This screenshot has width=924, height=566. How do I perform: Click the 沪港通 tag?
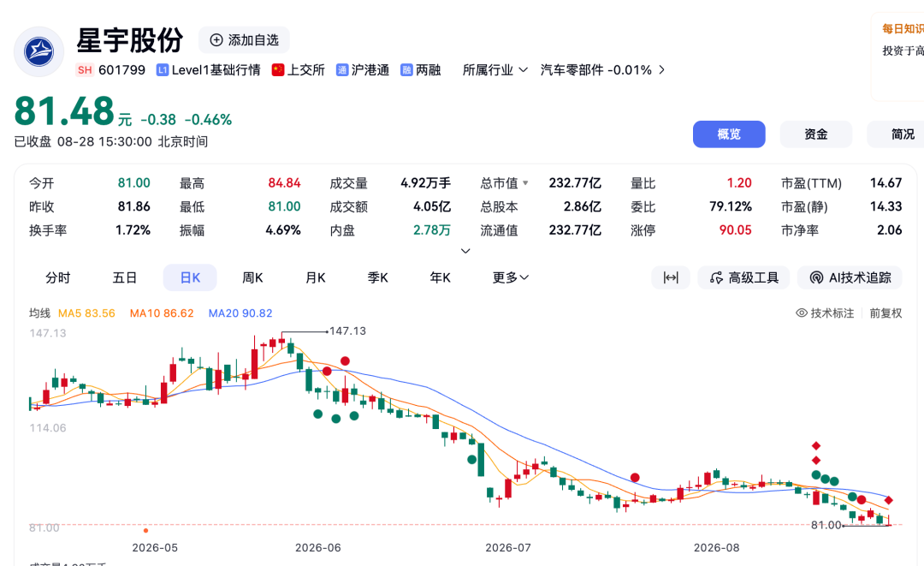coord(363,70)
